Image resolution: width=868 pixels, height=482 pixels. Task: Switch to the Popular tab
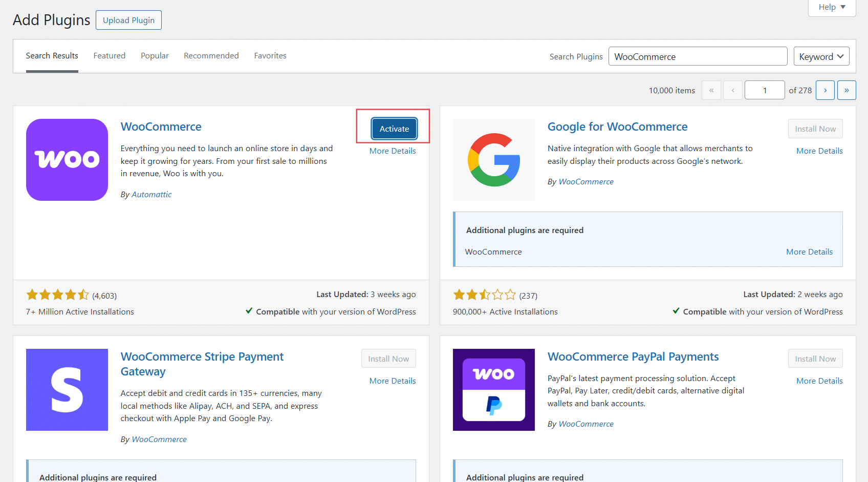[x=155, y=56]
